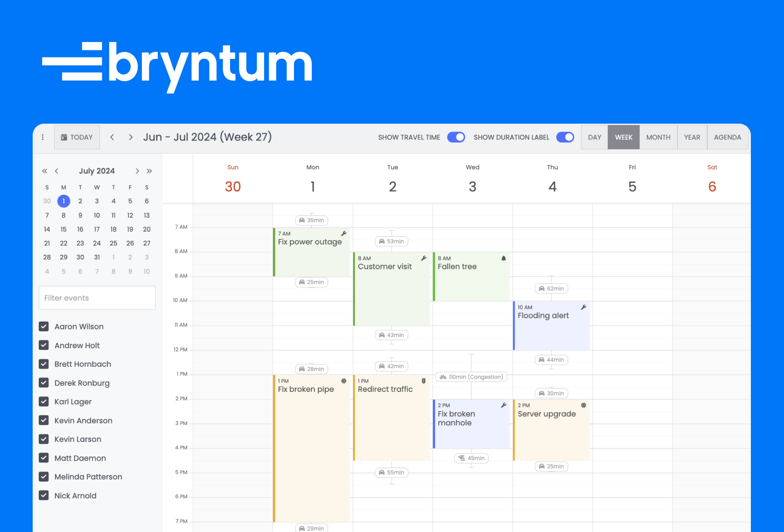This screenshot has height=532, width=784.
Task: Uncheck the Brett Hornbach checkbox
Action: point(44,364)
